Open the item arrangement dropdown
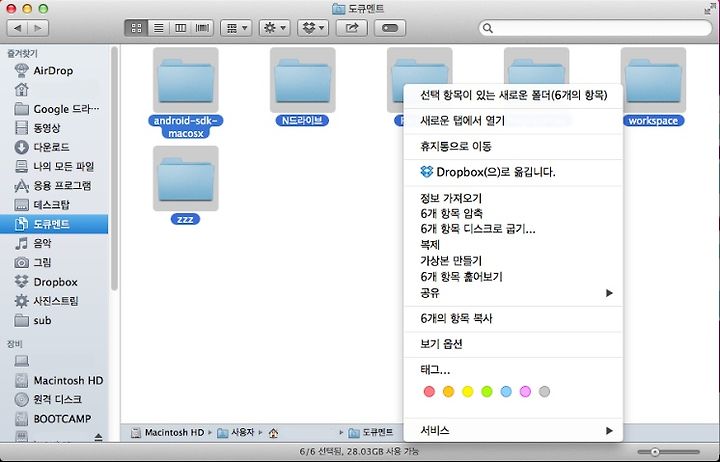 236,28
